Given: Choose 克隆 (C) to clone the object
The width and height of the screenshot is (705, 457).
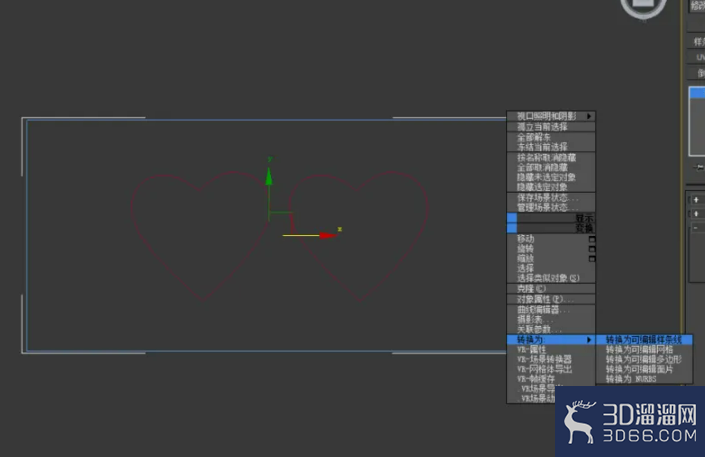Looking at the screenshot, I should click(551, 289).
